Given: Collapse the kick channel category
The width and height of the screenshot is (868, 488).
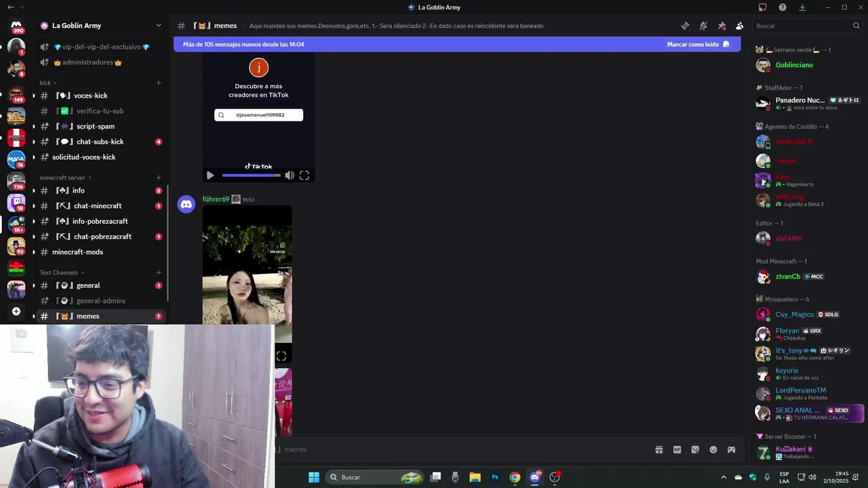Looking at the screenshot, I should [x=48, y=83].
